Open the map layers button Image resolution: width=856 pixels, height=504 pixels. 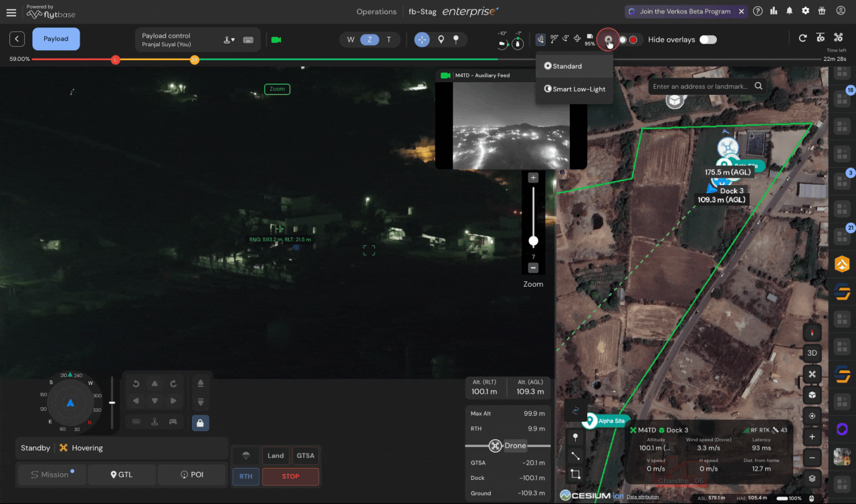(x=813, y=479)
